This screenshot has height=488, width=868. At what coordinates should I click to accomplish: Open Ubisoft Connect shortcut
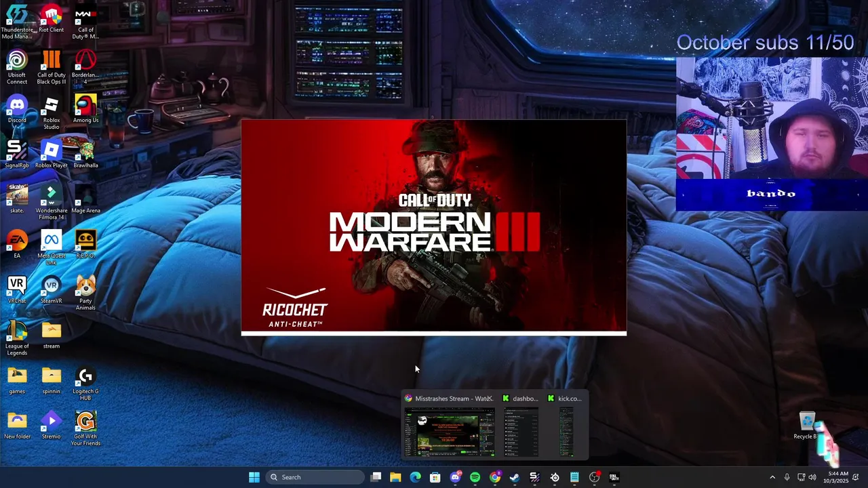17,68
